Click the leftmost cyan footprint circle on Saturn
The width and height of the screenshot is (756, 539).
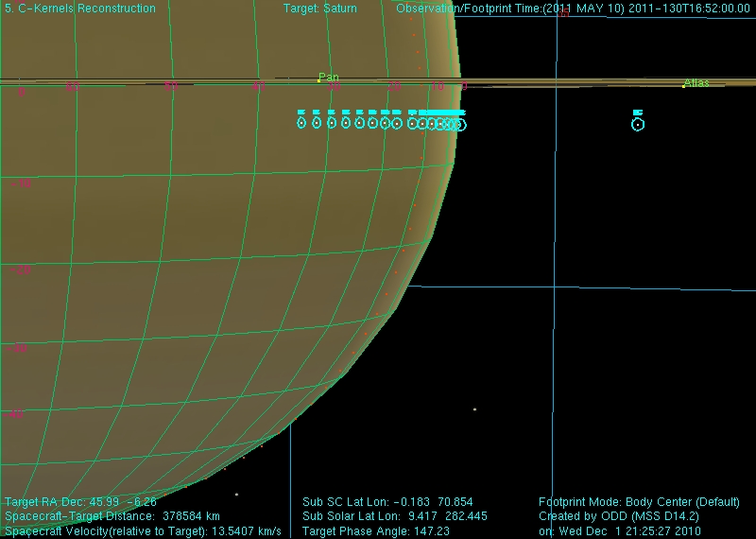coord(301,122)
